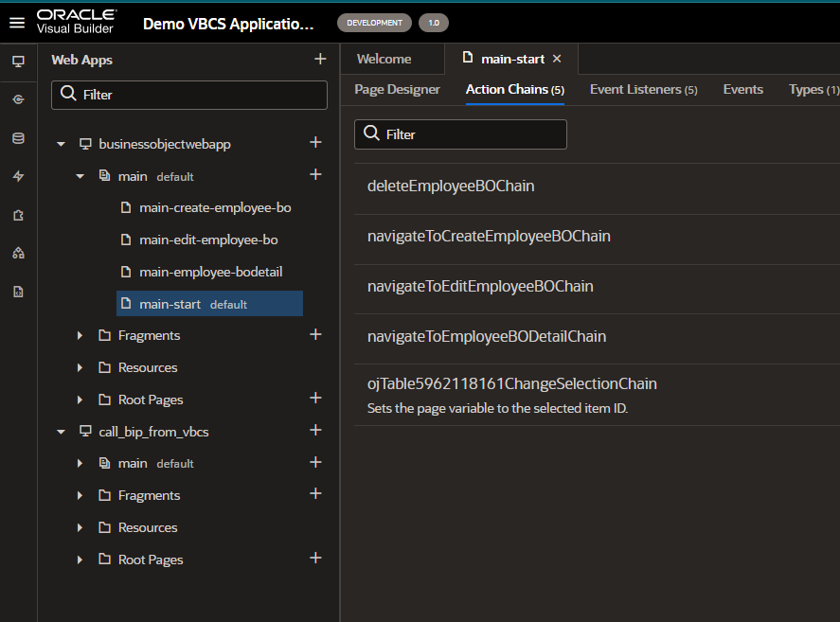Switch to the Event Listeners tab

tap(643, 89)
